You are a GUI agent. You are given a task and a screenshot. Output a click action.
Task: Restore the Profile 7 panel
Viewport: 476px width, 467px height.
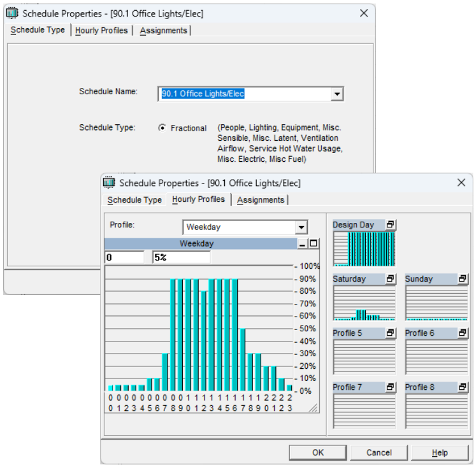[390, 387]
